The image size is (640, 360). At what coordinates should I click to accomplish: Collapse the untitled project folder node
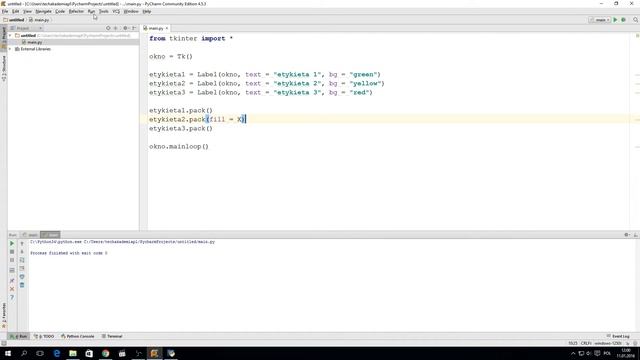pos(10,36)
